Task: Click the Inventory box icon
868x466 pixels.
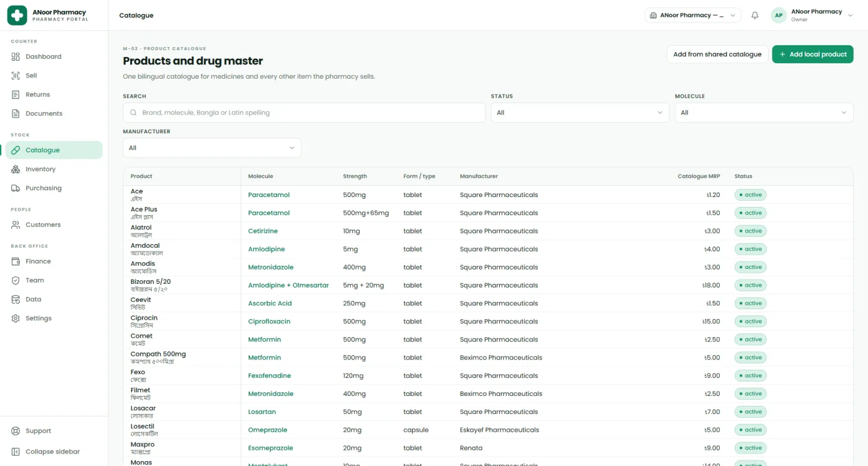Action: coord(16,169)
